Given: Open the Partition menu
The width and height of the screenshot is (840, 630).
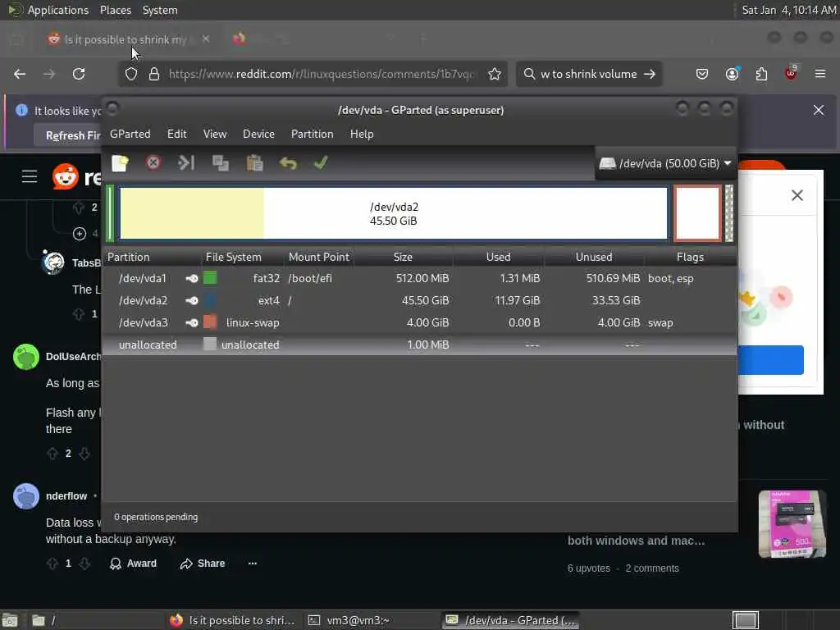Looking at the screenshot, I should (313, 134).
